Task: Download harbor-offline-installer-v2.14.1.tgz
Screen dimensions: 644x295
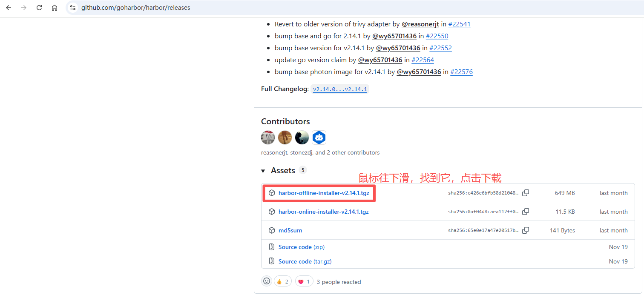Action: [324, 193]
